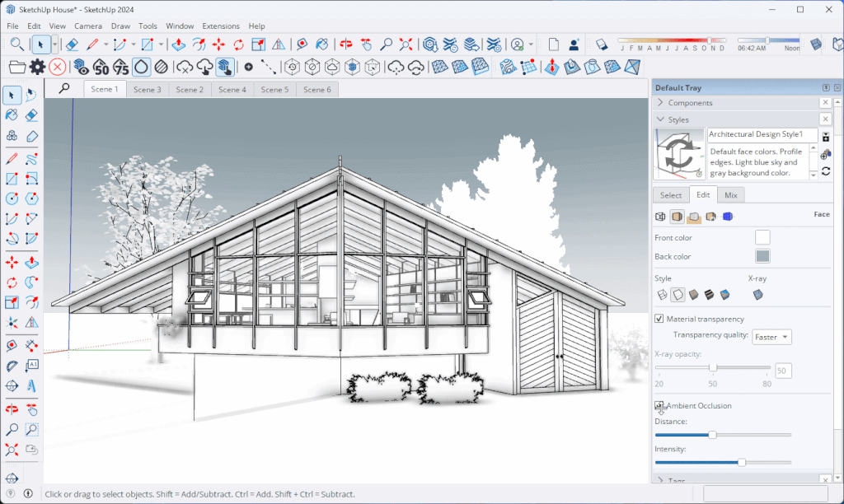The image size is (844, 504).
Task: Click the 75 percent layers icon
Action: pyautogui.click(x=121, y=68)
